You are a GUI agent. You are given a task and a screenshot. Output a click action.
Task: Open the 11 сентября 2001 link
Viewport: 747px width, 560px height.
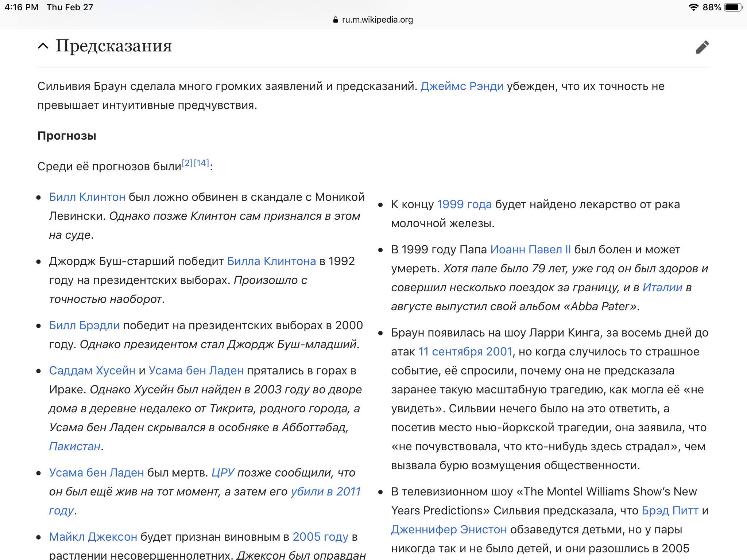[465, 352]
